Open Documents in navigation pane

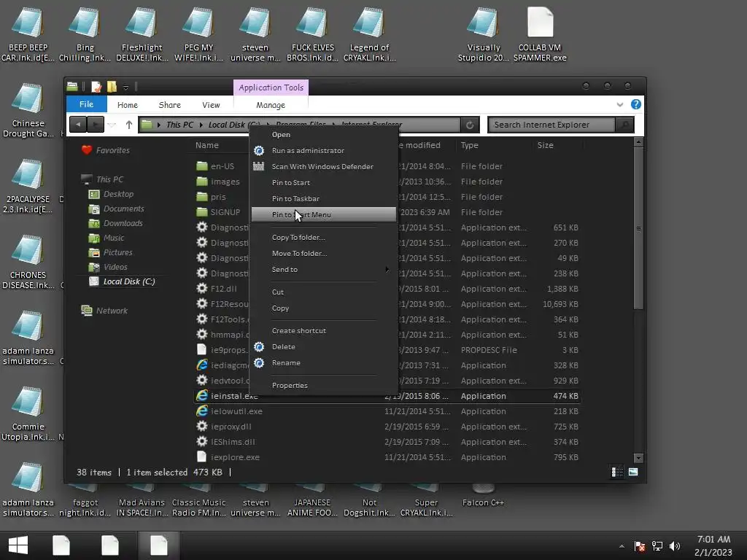click(x=123, y=209)
